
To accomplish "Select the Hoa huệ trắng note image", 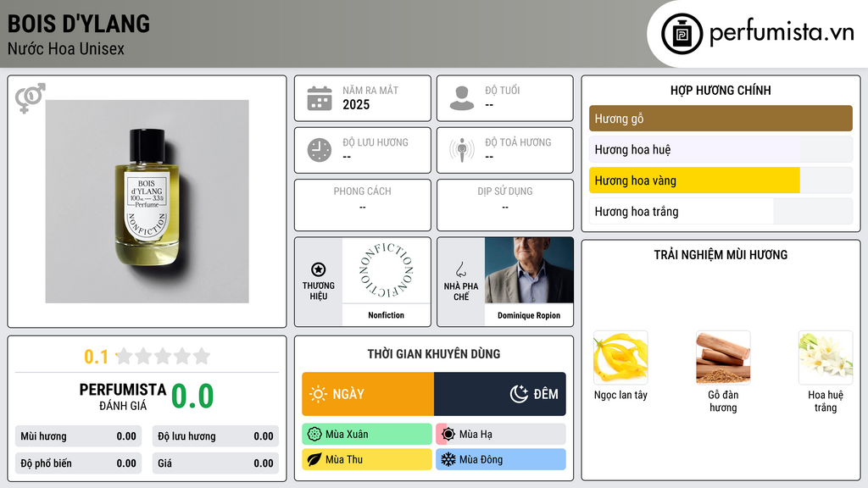I will 826,358.
